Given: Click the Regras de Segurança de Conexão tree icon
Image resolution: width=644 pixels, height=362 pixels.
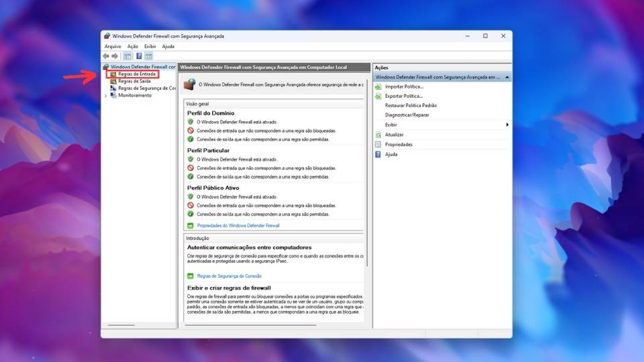Looking at the screenshot, I should pyautogui.click(x=113, y=88).
